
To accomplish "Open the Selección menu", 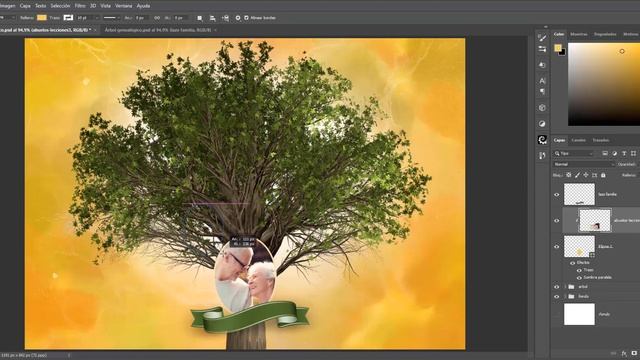I will pos(60,6).
